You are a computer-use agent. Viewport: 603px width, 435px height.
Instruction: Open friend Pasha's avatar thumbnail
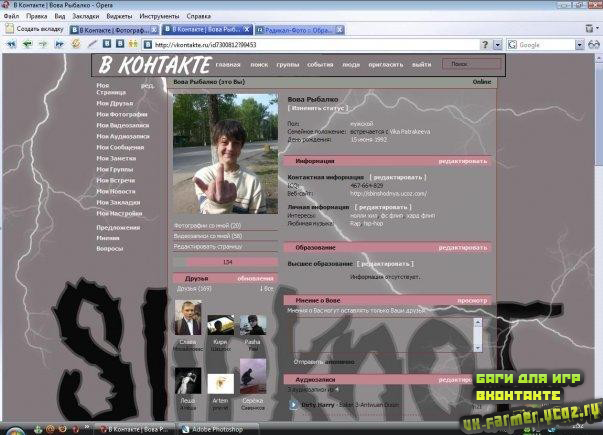pyautogui.click(x=253, y=325)
